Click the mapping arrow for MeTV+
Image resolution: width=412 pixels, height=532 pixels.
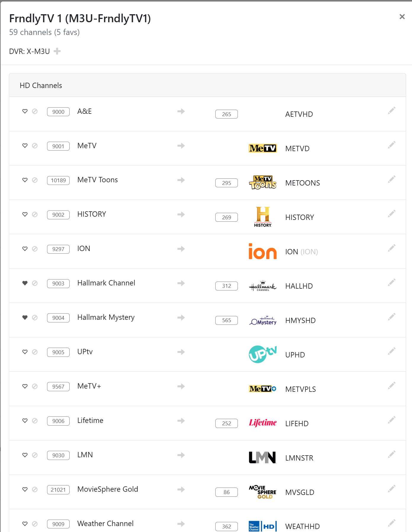(x=181, y=386)
